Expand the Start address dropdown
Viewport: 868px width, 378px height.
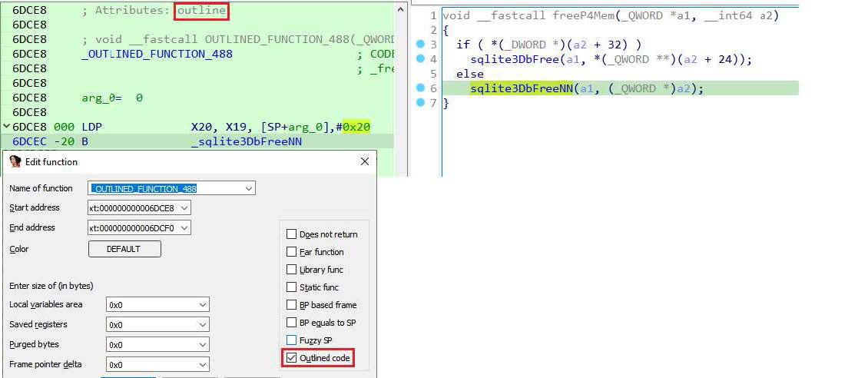185,208
